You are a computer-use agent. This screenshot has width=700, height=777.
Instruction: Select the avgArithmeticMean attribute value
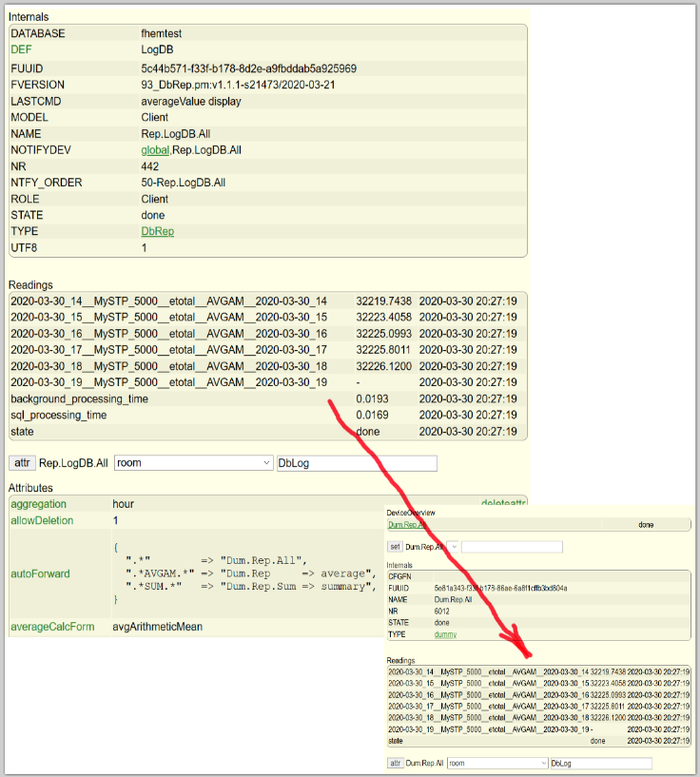point(157,627)
